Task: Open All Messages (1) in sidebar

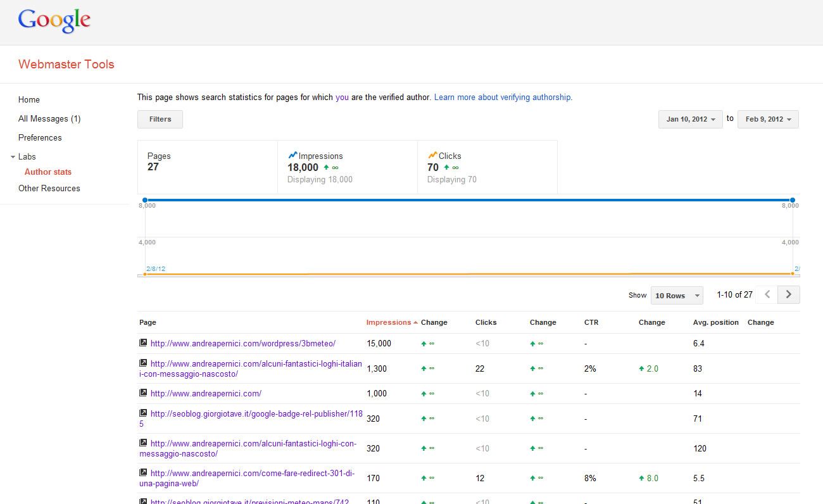Action: click(49, 118)
